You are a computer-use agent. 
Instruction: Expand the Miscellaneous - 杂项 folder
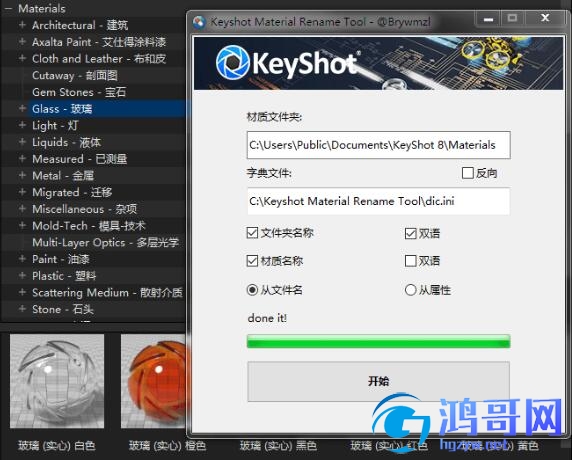(22, 209)
